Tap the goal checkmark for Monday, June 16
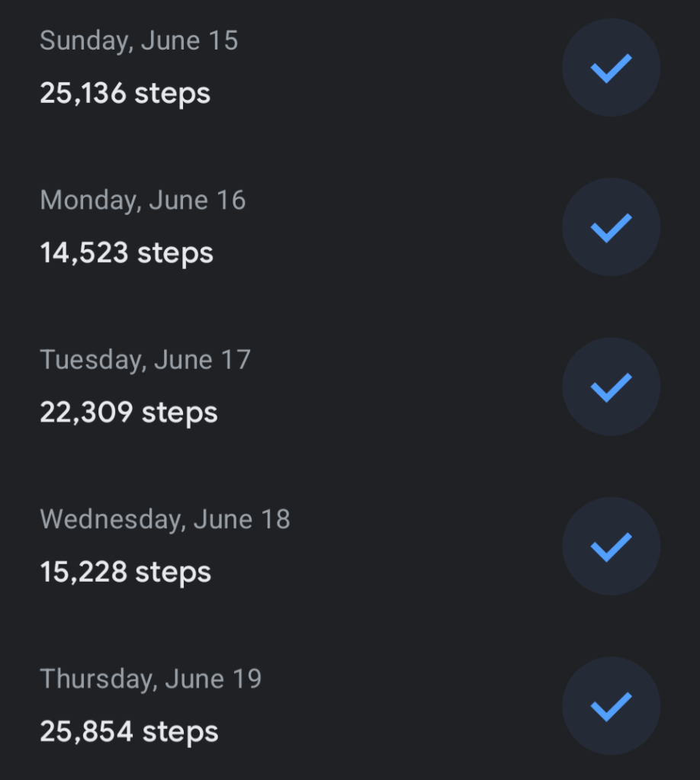 pyautogui.click(x=611, y=227)
